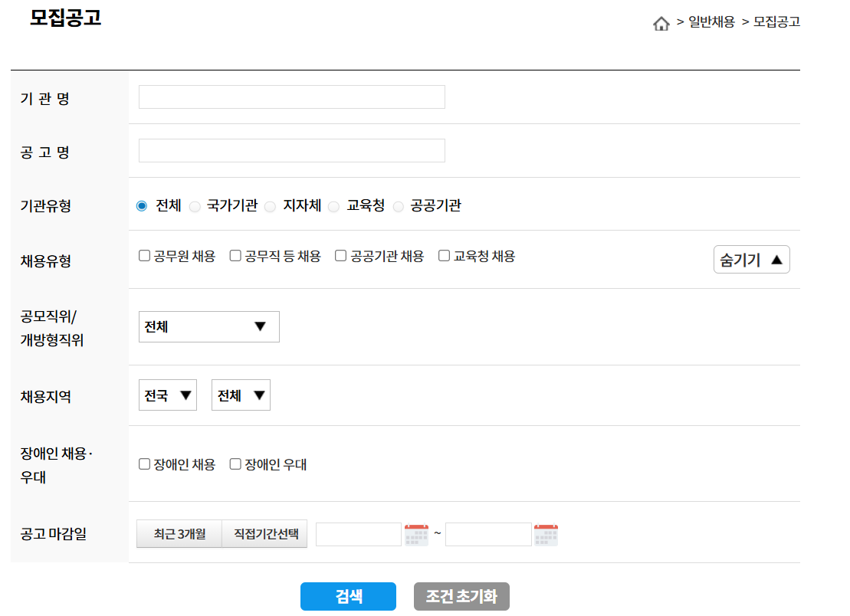850x616 pixels.
Task: Check the 장애인 우대 checkbox
Action: click(235, 464)
